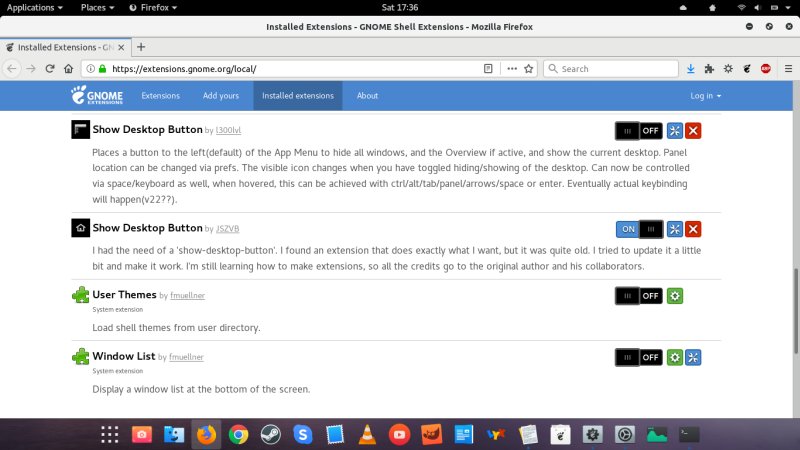Viewport: 800px width, 450px height.
Task: Open fmuellner link beside User Themes
Action: click(x=187, y=295)
